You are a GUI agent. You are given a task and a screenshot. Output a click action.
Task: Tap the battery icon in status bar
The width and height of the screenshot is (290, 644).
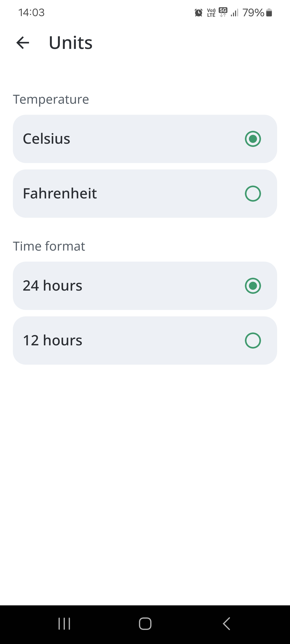point(269,12)
